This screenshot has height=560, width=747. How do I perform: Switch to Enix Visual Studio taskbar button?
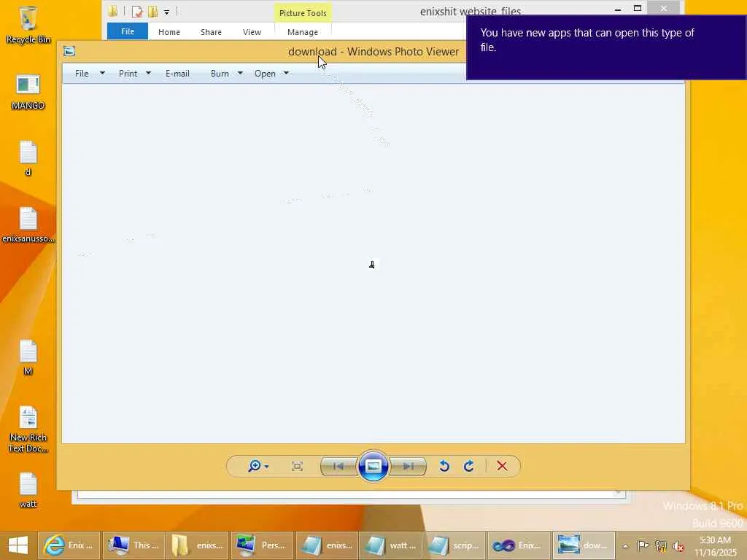click(x=519, y=545)
